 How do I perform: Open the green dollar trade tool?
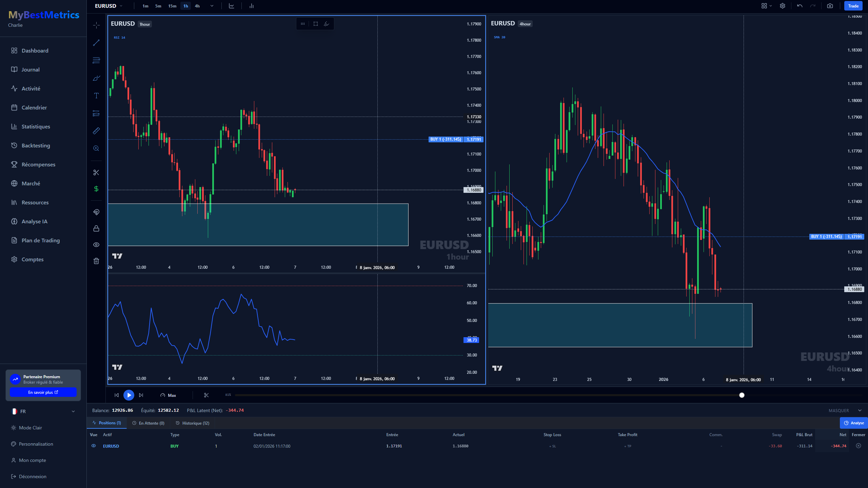click(96, 189)
